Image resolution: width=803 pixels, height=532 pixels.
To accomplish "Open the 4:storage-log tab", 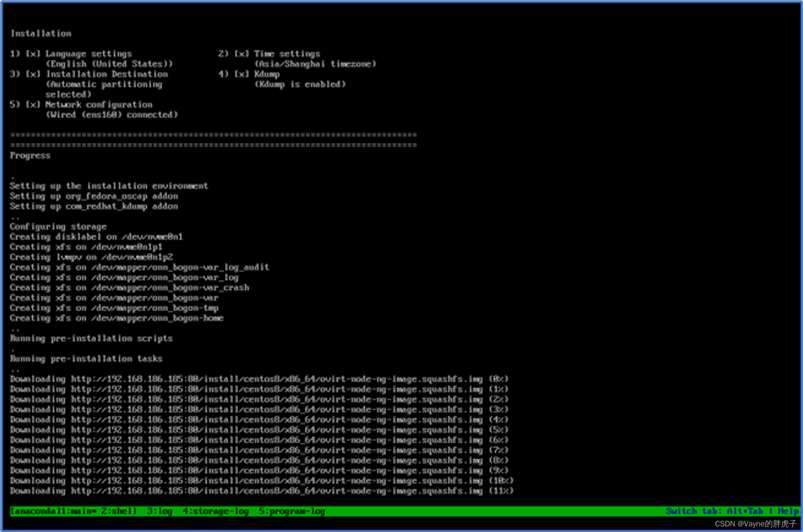I will 216,511.
